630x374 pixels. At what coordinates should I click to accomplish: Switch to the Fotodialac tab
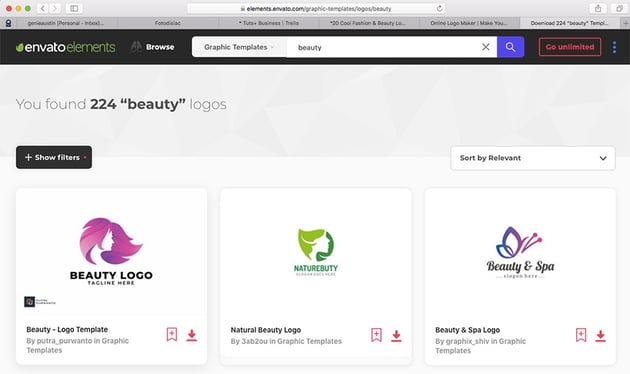[168, 23]
